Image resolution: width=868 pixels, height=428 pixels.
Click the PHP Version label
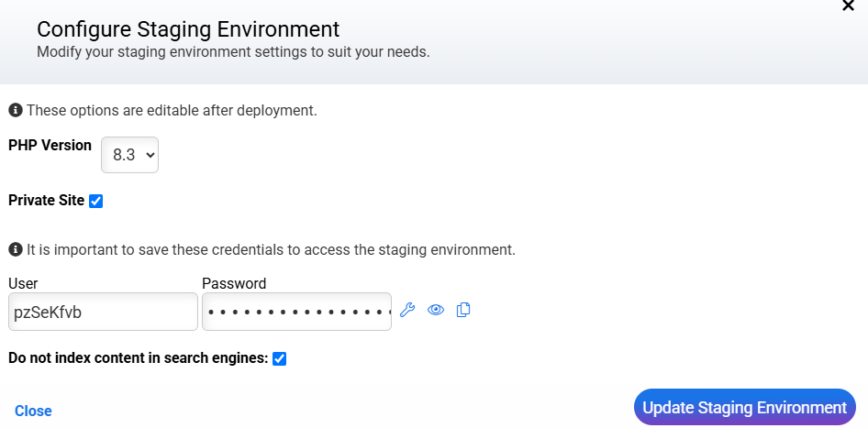(x=50, y=146)
